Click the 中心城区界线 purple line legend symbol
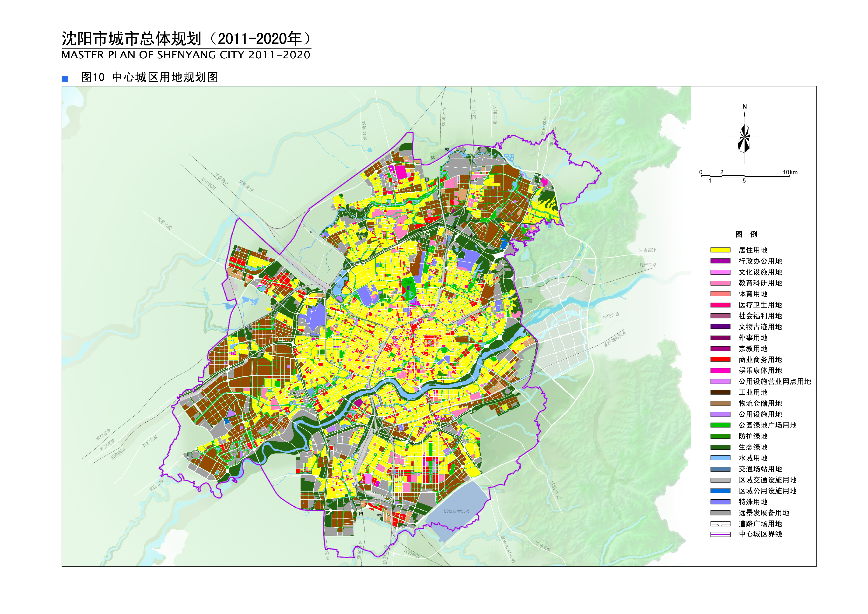 [720, 534]
